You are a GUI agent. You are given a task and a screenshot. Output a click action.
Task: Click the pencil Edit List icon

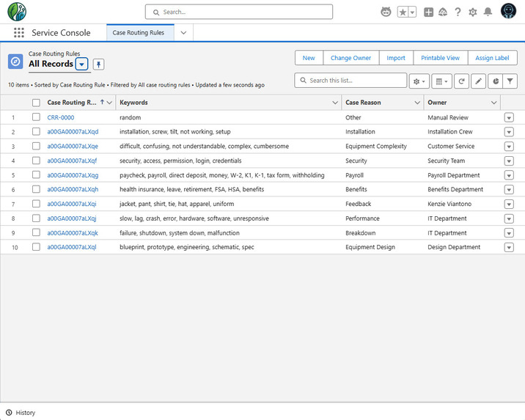pos(479,81)
